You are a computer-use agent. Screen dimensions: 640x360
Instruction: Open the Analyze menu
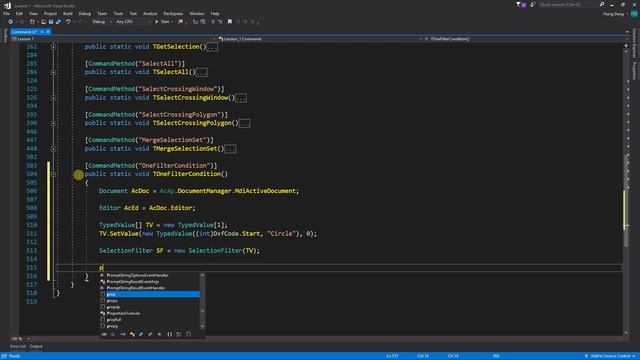point(150,13)
